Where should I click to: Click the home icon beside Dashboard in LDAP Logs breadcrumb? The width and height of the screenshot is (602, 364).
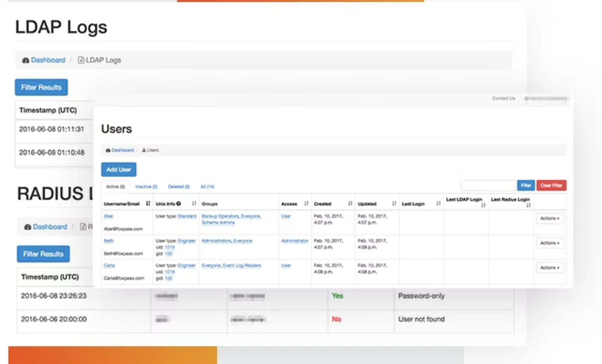click(26, 60)
